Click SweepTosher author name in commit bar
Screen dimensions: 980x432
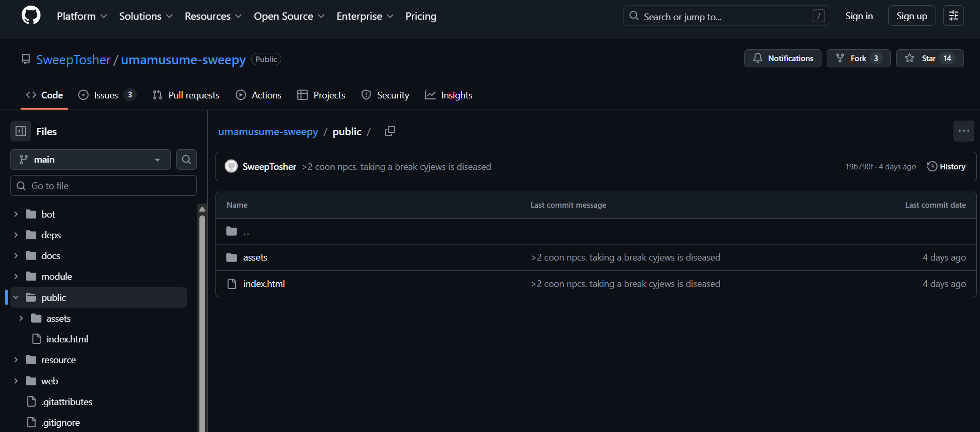tap(269, 166)
